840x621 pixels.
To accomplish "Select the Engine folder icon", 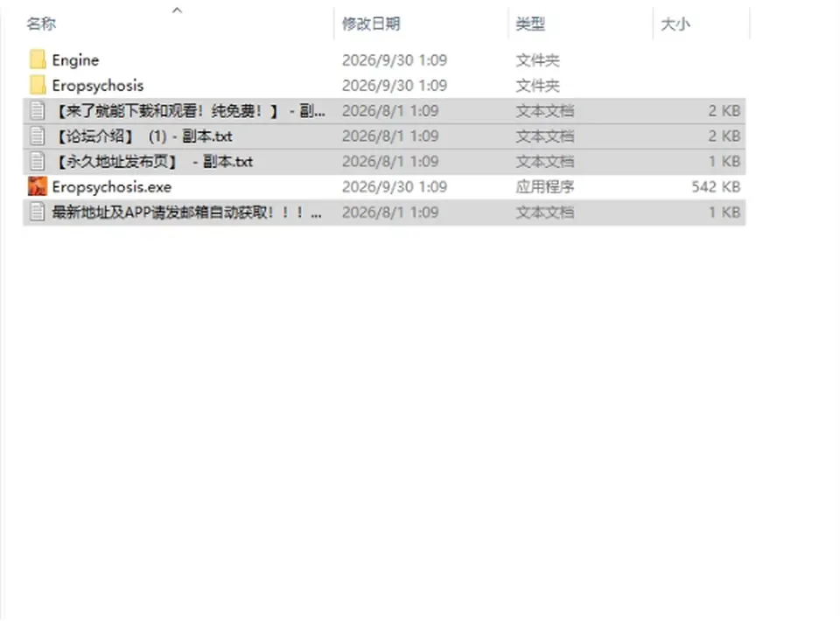I will [38, 59].
